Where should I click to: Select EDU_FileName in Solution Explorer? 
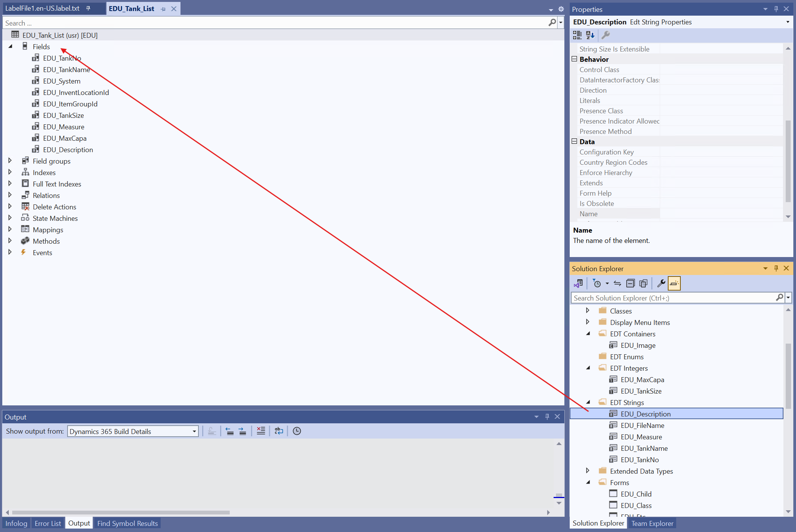coord(642,425)
